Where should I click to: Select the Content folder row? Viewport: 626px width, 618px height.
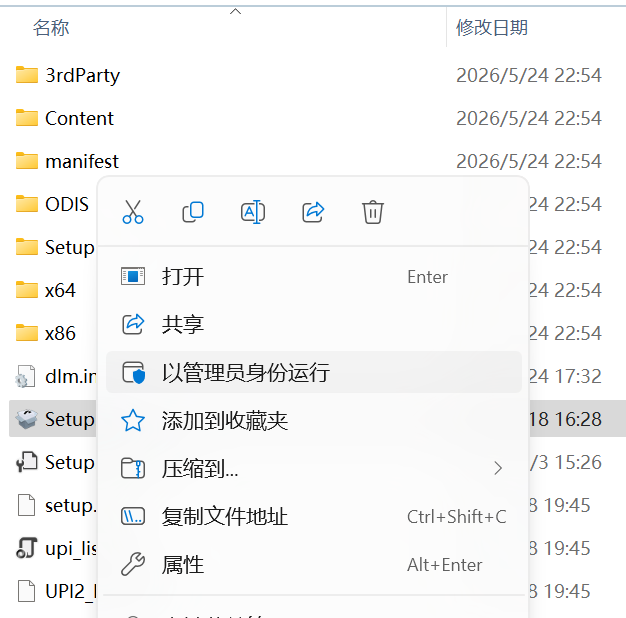click(313, 118)
